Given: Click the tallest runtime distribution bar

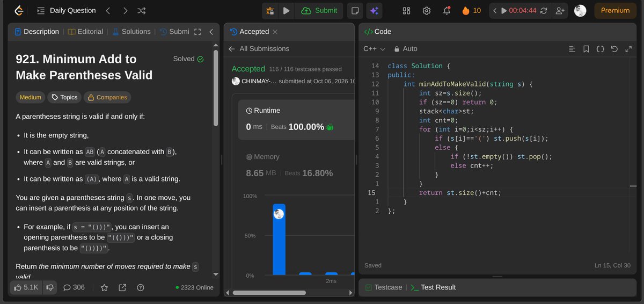Looking at the screenshot, I should coord(279,240).
